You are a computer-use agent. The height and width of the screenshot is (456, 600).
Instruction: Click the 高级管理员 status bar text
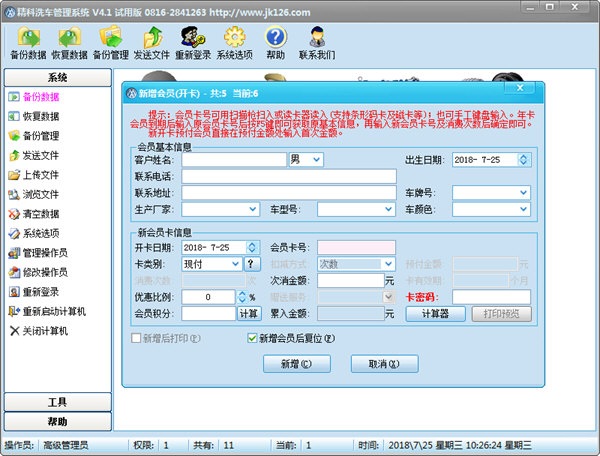[66, 445]
